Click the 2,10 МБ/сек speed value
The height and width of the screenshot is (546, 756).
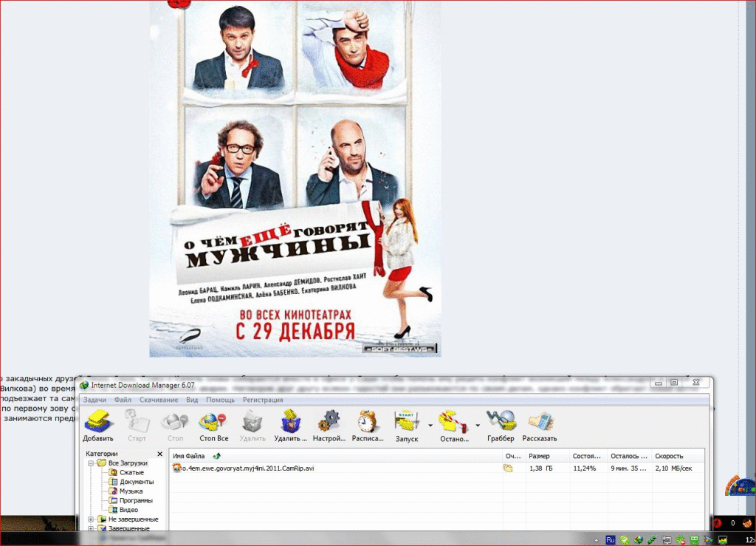pyautogui.click(x=673, y=468)
